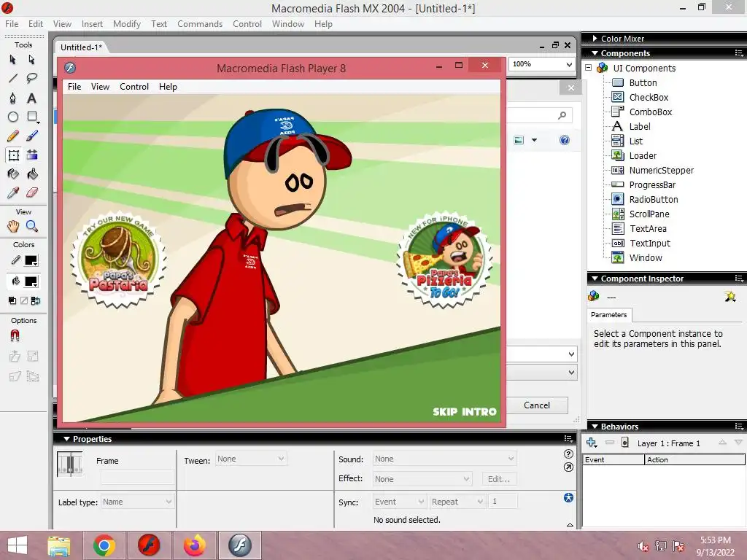Open the fill color swatch
The image size is (747, 560).
click(31, 281)
